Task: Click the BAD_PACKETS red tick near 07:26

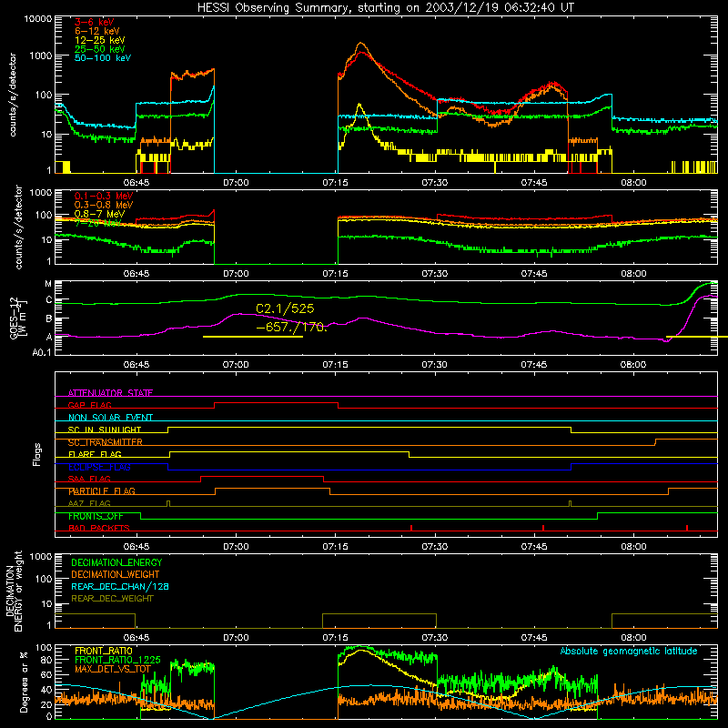Action: coord(411,528)
